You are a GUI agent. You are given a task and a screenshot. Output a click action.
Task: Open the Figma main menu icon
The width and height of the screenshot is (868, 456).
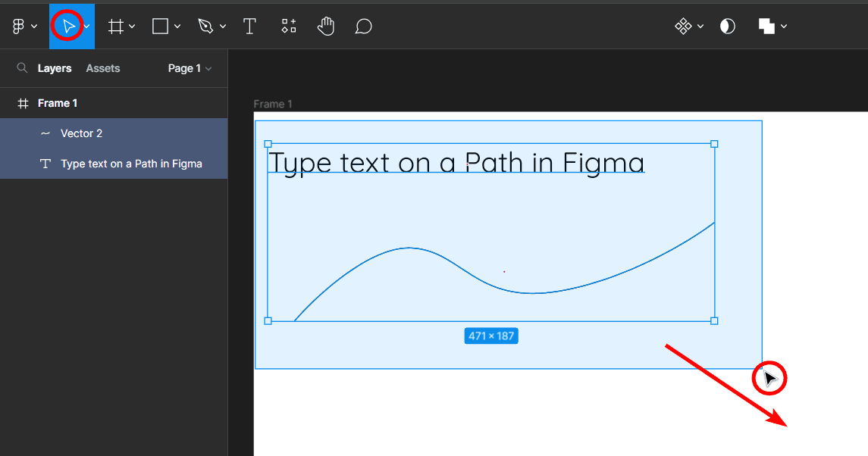click(18, 26)
